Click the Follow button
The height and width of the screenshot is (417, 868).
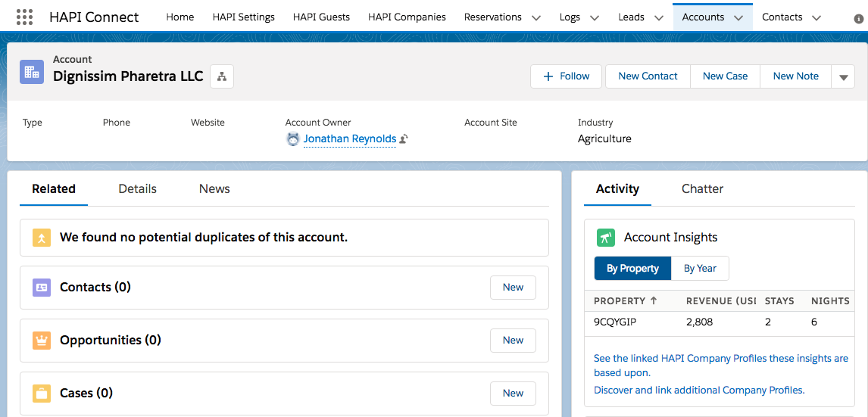pyautogui.click(x=567, y=76)
